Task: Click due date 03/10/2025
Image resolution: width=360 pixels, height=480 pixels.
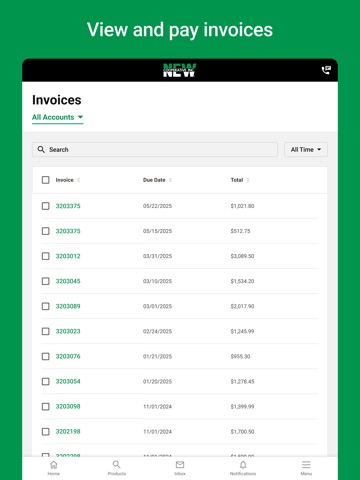Action: coord(157,281)
